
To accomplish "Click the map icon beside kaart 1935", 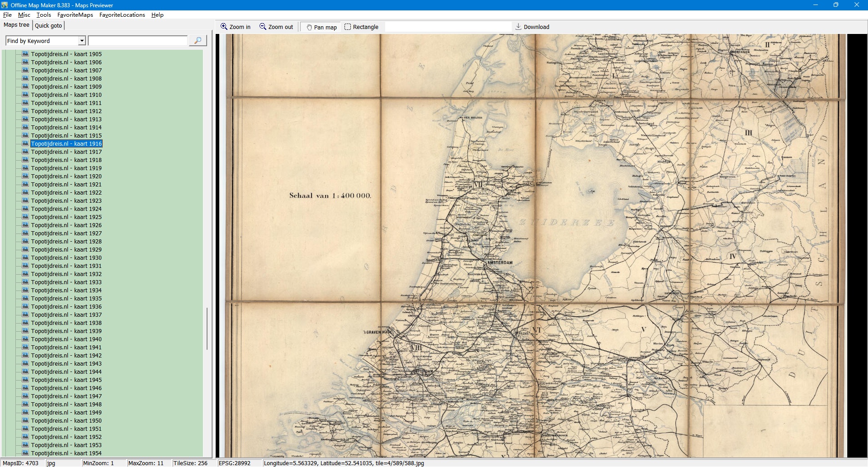I will (x=26, y=298).
